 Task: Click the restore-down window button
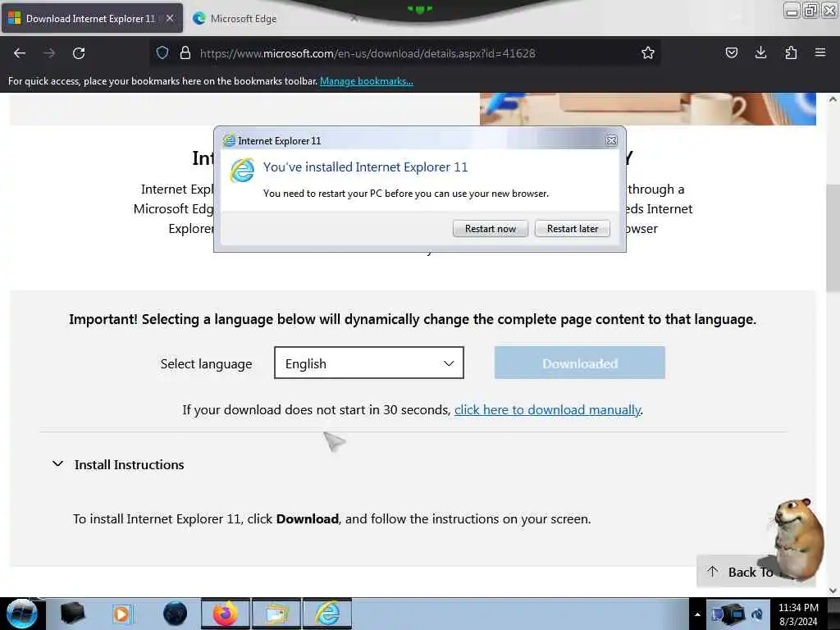tap(811, 11)
